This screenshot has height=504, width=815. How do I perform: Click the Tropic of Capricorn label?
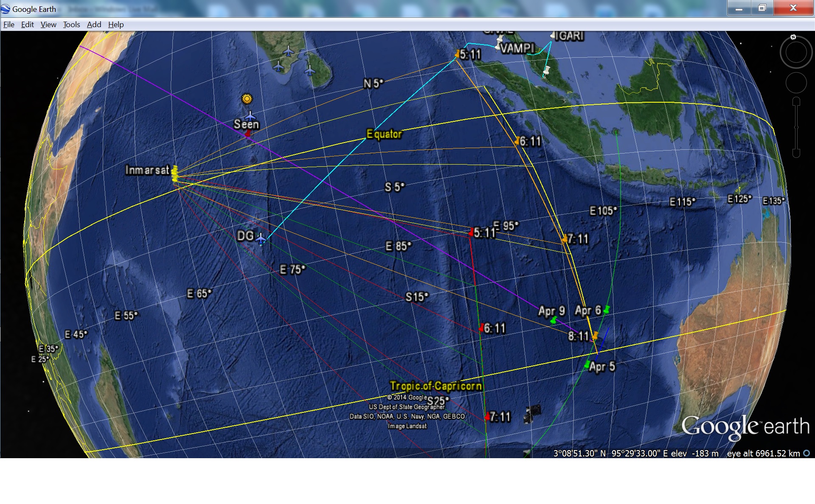click(x=436, y=386)
